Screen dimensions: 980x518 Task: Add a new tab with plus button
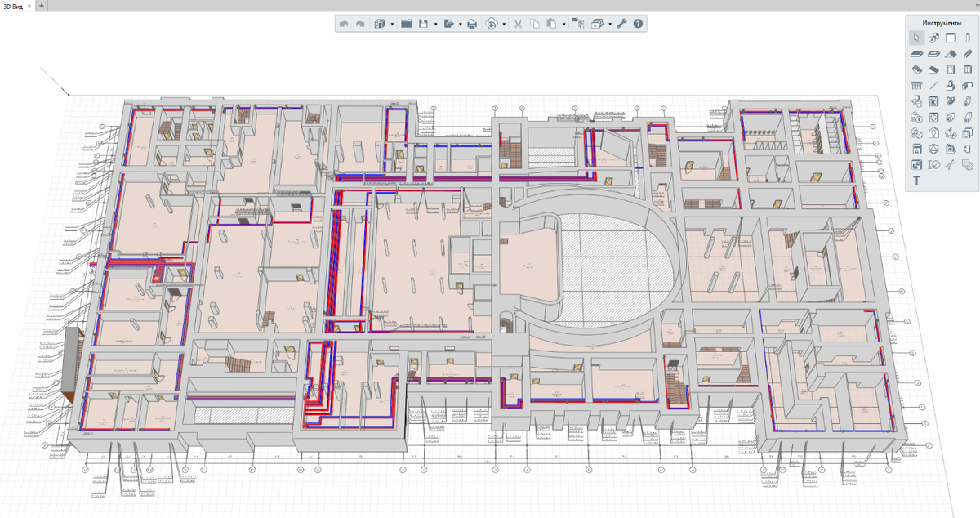coord(42,5)
